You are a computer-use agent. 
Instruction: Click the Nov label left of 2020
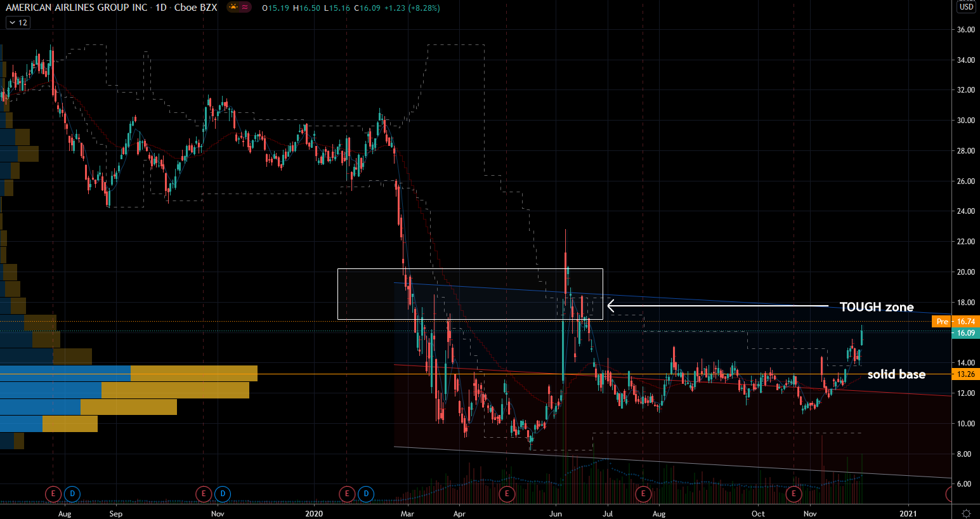(218, 514)
